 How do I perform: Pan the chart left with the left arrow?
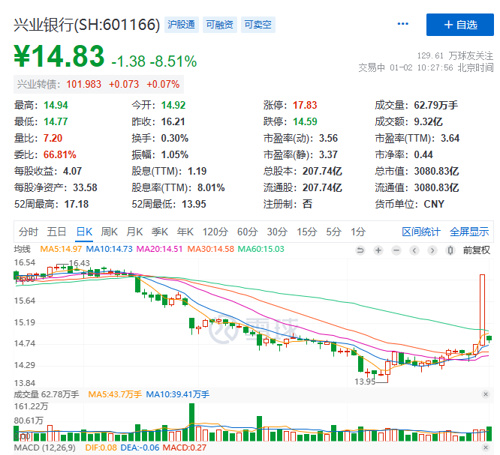pyautogui.click(x=414, y=250)
